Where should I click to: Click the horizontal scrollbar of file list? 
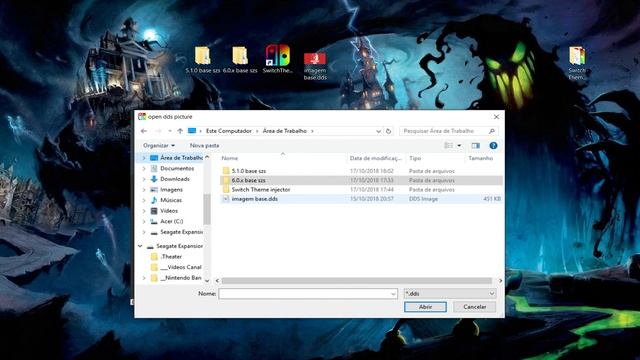356,280
